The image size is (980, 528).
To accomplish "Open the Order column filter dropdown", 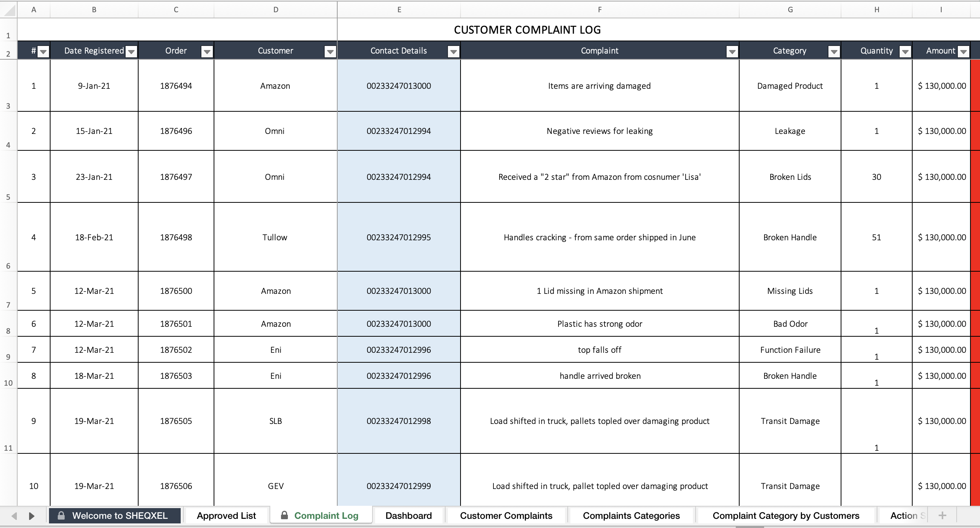I will pos(207,52).
